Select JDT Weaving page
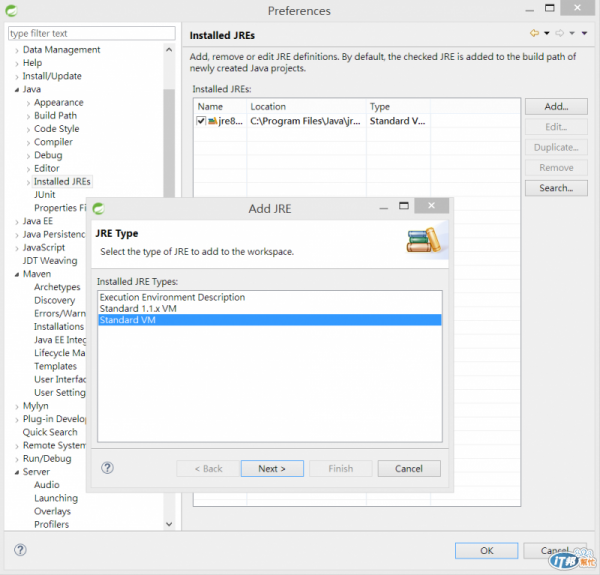Image resolution: width=600 pixels, height=575 pixels. tap(50, 261)
